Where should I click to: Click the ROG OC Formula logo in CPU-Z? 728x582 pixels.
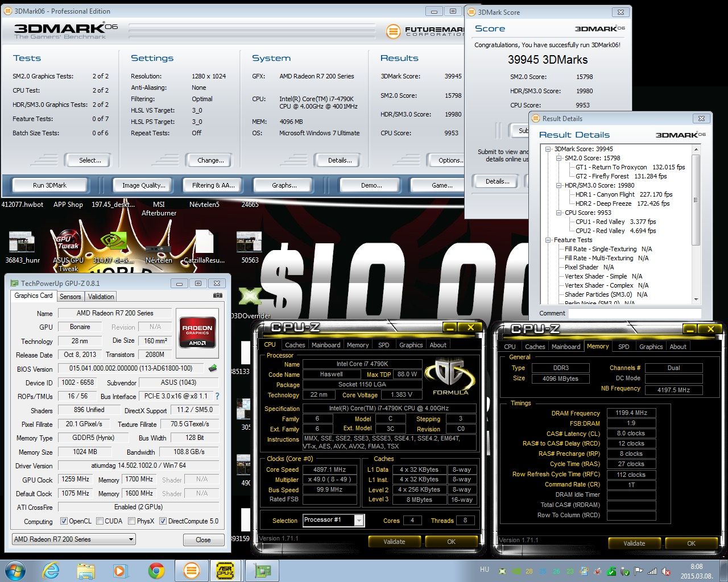450,376
